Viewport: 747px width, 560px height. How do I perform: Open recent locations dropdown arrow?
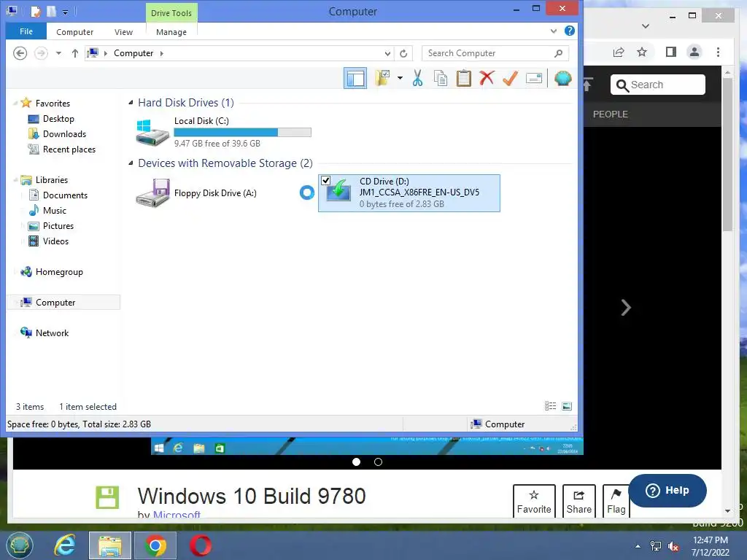click(x=58, y=53)
